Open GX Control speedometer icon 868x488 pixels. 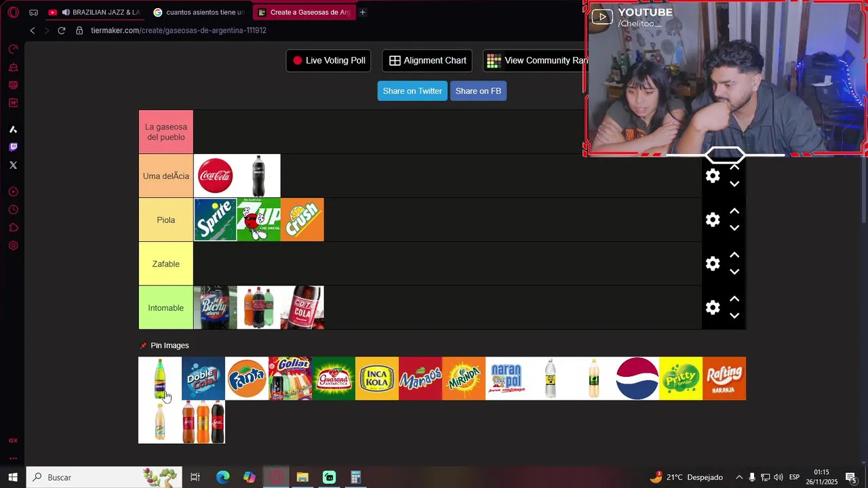pos(13,49)
